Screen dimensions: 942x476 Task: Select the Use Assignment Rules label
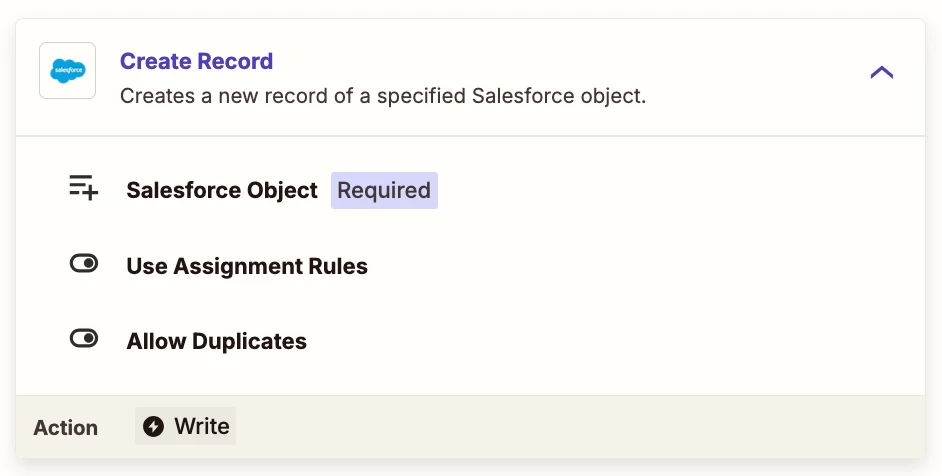pyautogui.click(x=247, y=266)
